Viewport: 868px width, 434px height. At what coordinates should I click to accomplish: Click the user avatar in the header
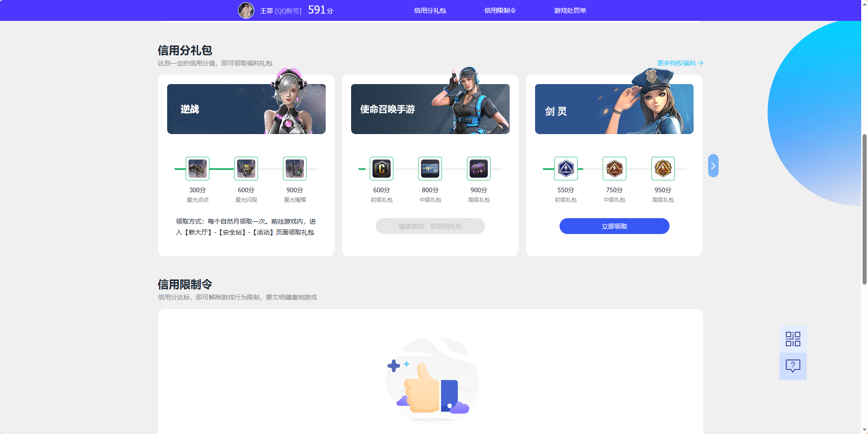pyautogui.click(x=246, y=10)
